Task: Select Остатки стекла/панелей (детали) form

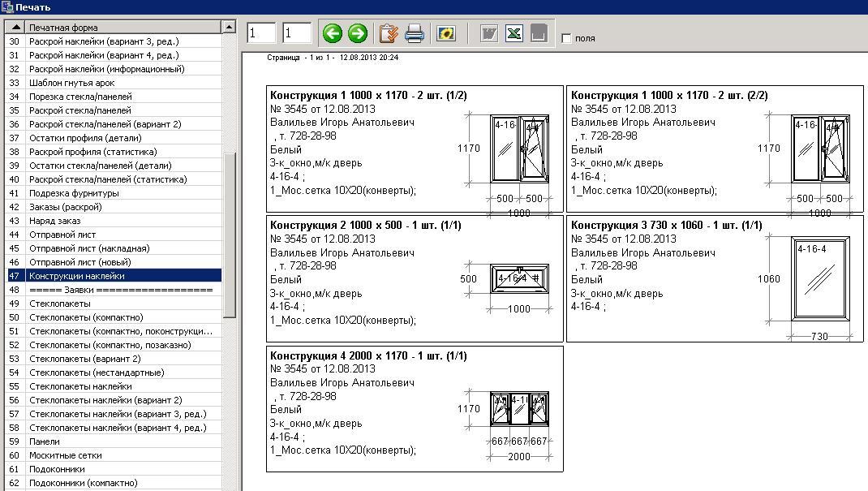Action: (114, 166)
